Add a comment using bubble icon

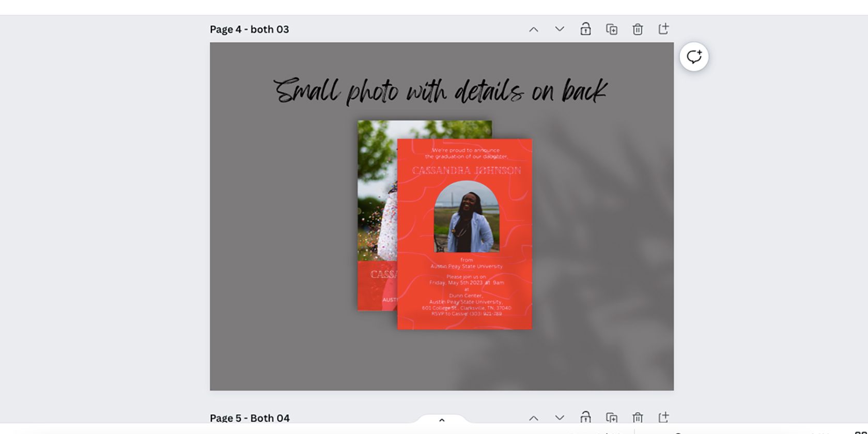pos(694,57)
